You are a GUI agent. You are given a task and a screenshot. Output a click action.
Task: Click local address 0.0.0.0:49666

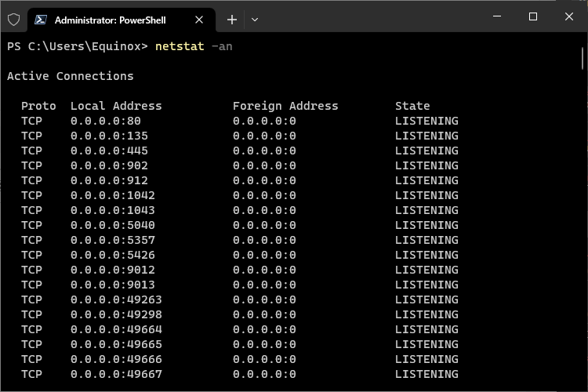116,359
